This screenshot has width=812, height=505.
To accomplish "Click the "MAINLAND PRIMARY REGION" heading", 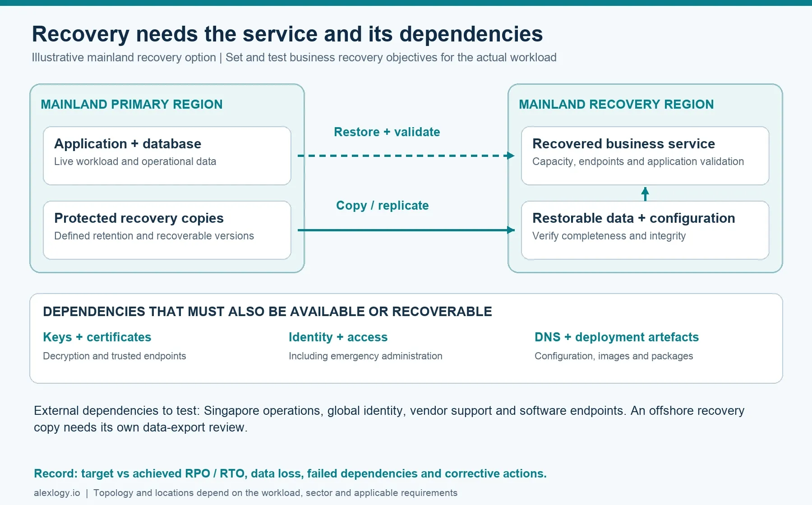I will tap(132, 105).
